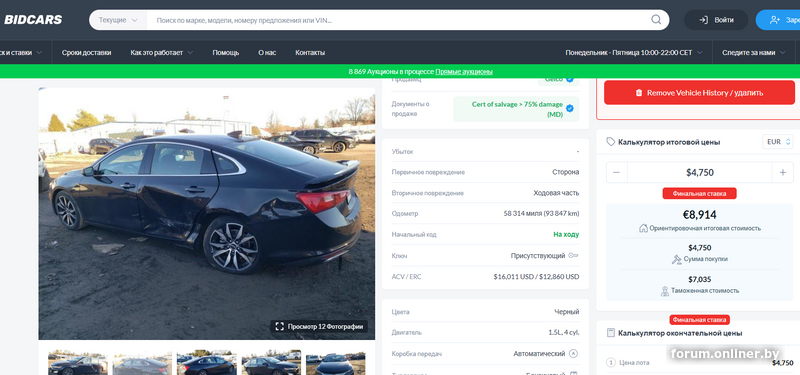This screenshot has width=800, height=375.
Task: Click the login arrow icon beside Войти
Action: 704,20
